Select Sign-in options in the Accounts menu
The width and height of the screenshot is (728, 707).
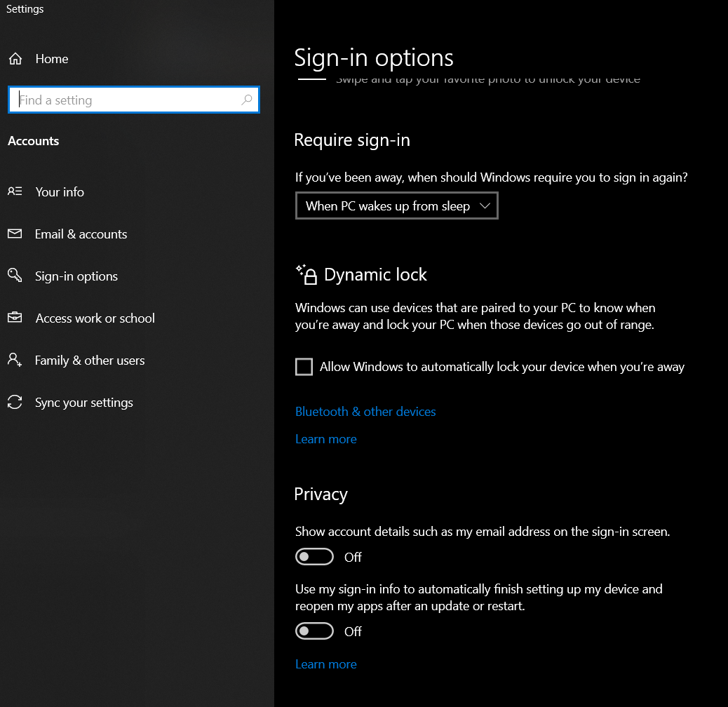click(76, 276)
